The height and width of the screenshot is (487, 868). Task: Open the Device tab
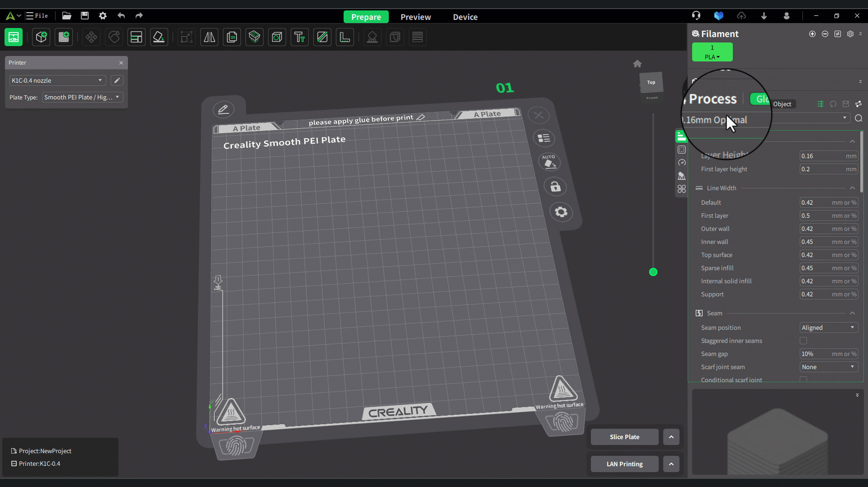pyautogui.click(x=465, y=17)
